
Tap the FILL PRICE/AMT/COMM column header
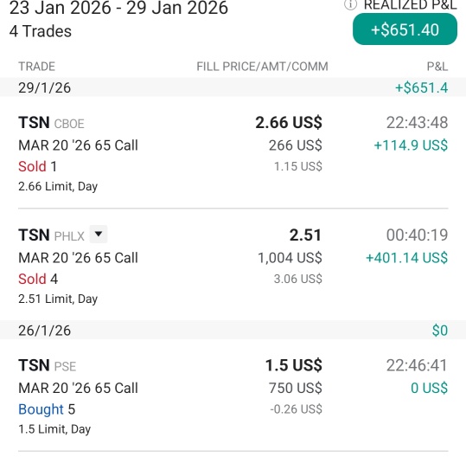262,67
